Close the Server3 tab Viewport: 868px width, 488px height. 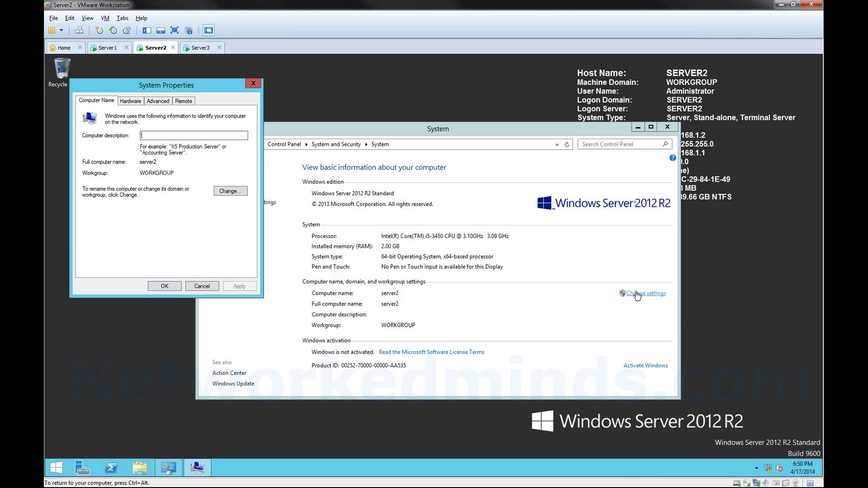click(x=219, y=47)
